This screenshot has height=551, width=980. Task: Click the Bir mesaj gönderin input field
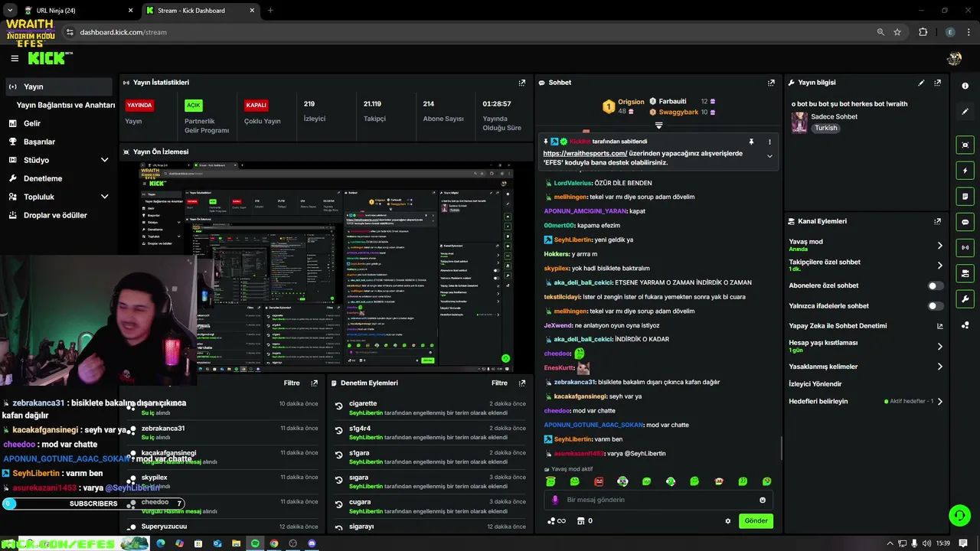coord(658,500)
